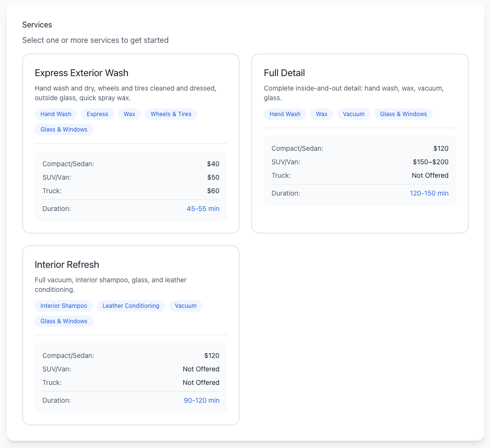Viewport: 491px width, 448px height.
Task: Click Interior Refresh Truck Not Offered value
Action: (201, 382)
